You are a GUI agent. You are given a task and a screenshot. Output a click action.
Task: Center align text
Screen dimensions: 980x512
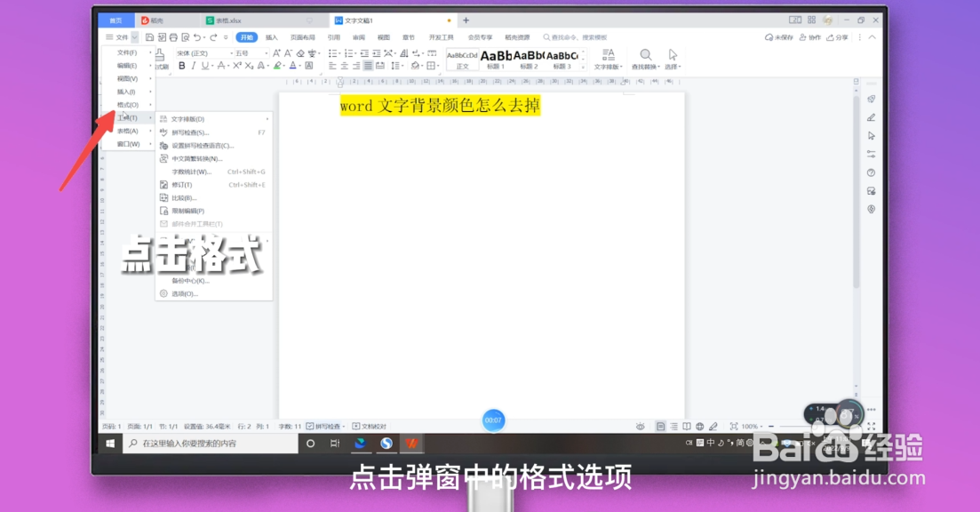click(x=345, y=66)
